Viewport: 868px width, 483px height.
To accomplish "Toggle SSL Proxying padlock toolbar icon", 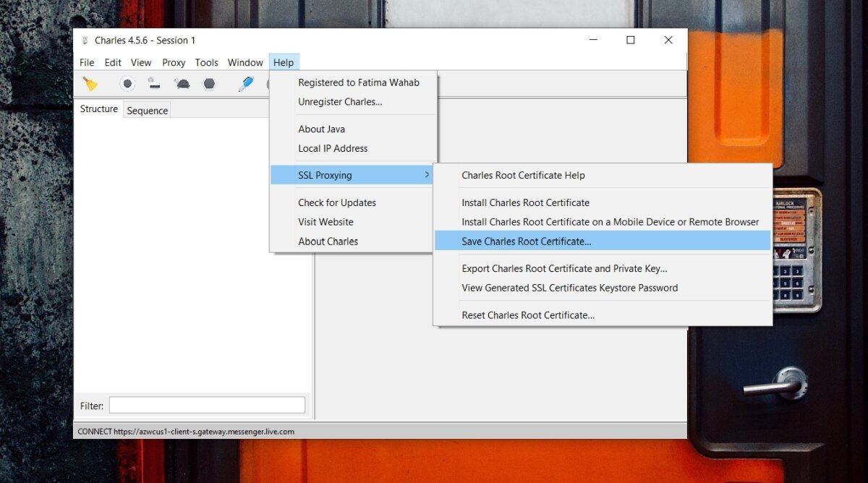I will 154,84.
